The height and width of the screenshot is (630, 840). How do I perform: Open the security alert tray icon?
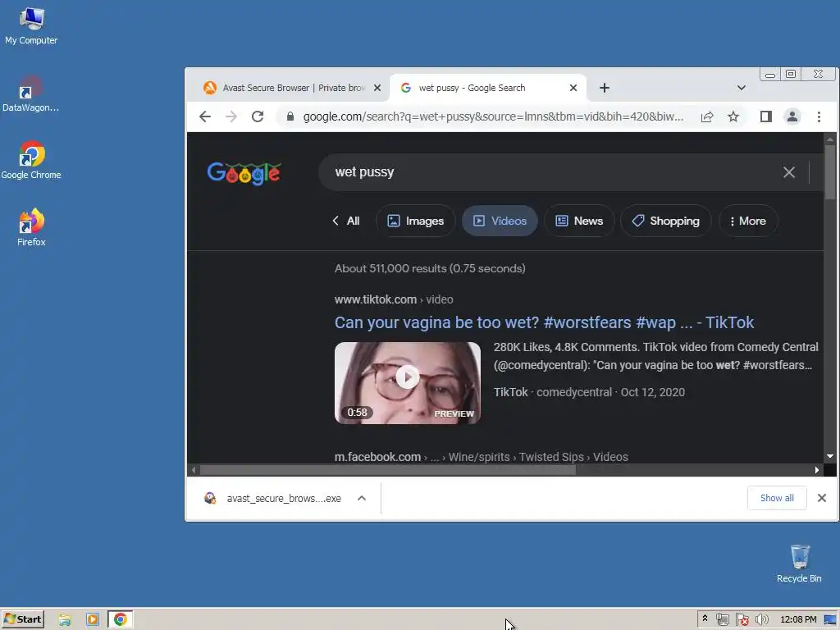[x=742, y=620]
